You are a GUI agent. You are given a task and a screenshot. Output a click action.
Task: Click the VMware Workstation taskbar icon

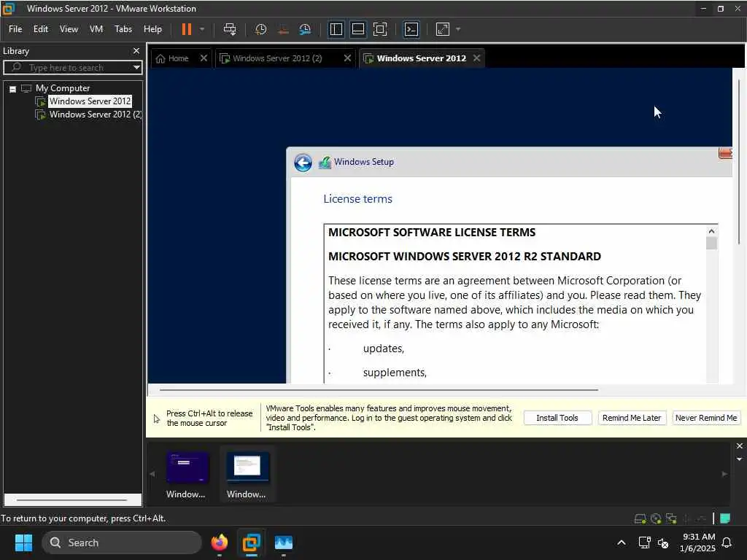(x=252, y=542)
